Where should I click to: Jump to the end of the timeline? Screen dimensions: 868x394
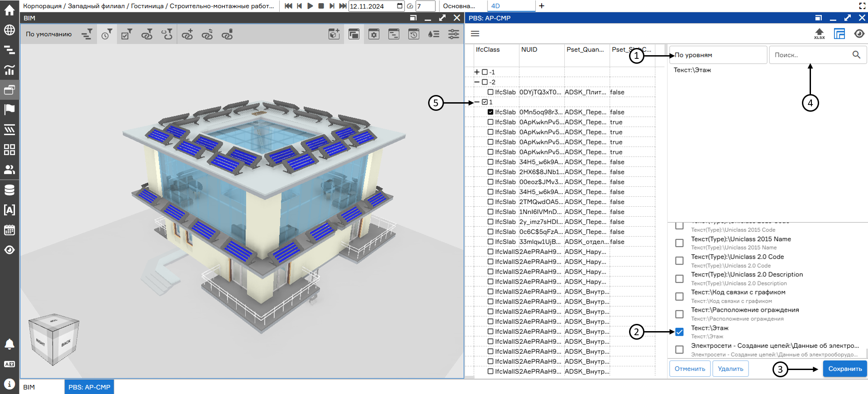tap(343, 6)
